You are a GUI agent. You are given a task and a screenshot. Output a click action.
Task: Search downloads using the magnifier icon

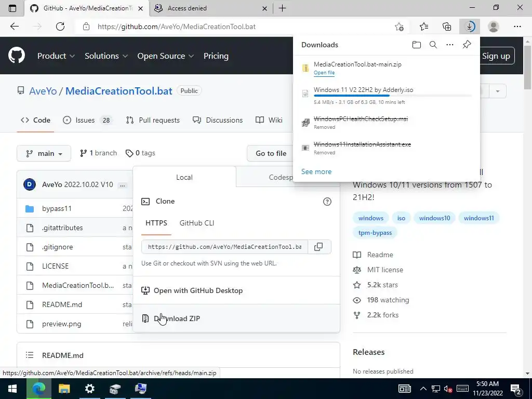pos(433,45)
